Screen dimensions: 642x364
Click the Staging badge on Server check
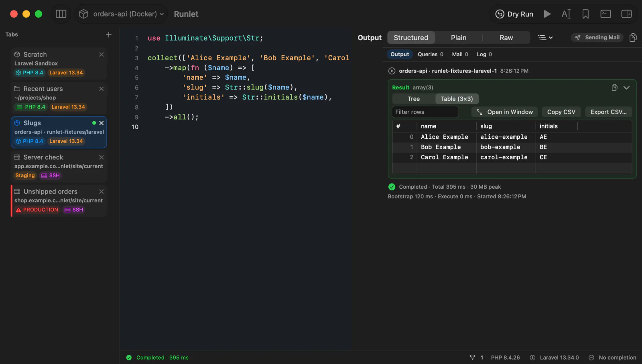pyautogui.click(x=25, y=176)
